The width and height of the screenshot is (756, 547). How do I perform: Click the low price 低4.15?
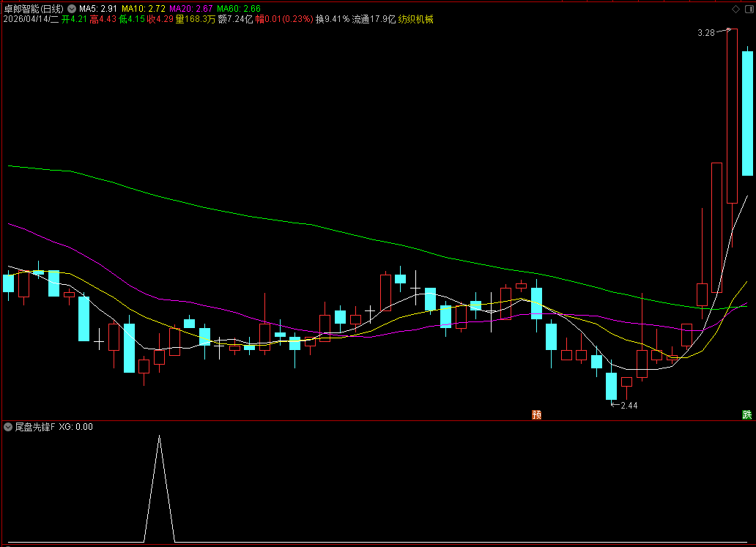[132, 19]
